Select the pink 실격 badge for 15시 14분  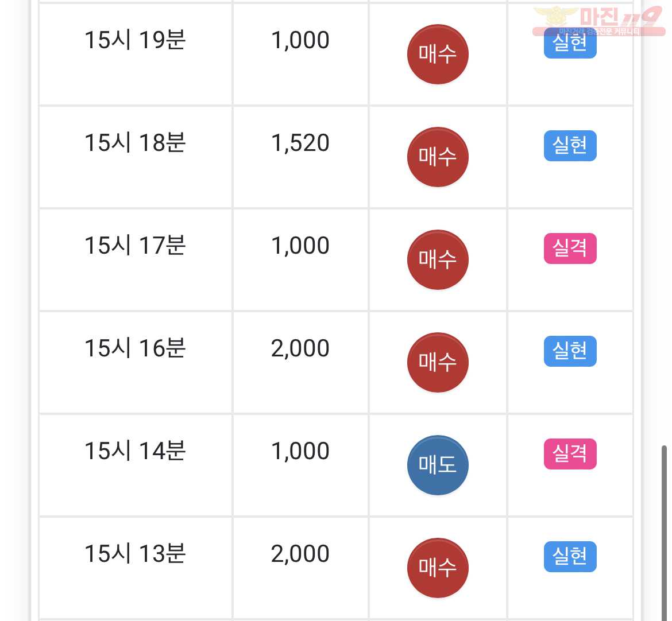(570, 454)
